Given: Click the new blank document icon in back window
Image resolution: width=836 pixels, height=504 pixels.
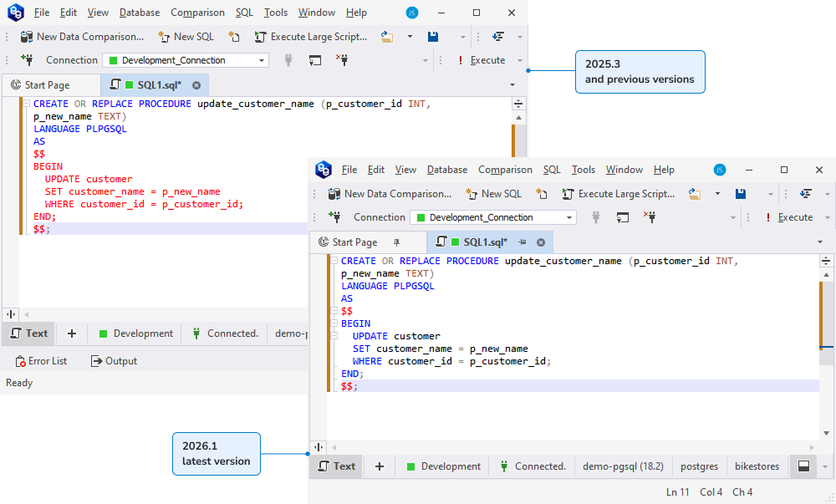Looking at the screenshot, I should (x=233, y=37).
